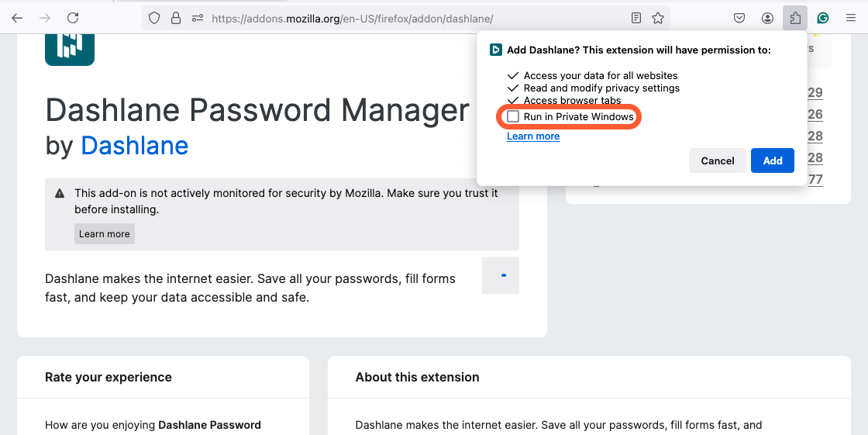Reload the page using the refresh icon
This screenshot has width=868, height=435.
click(73, 19)
